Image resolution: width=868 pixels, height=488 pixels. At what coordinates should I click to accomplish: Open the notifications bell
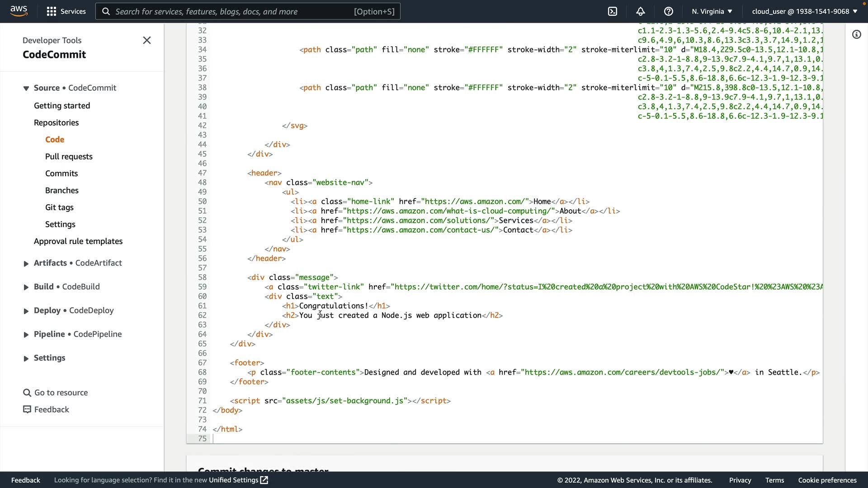point(640,11)
